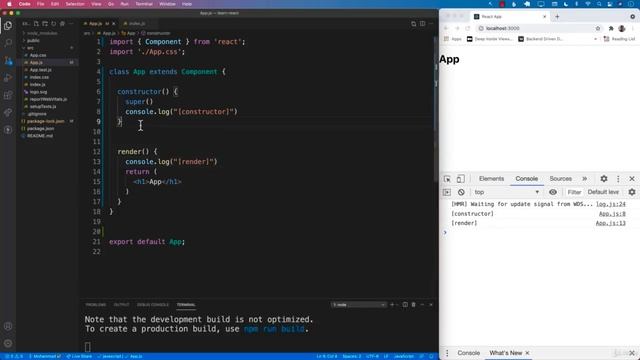
Task: Open the Accounts icon in the activity bar
Action: (x=8, y=326)
